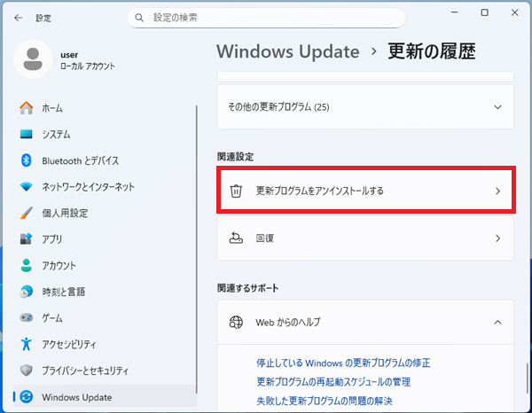
Task: Open link 更新プログラムの再起動スケジュールの管理
Action: click(x=332, y=382)
